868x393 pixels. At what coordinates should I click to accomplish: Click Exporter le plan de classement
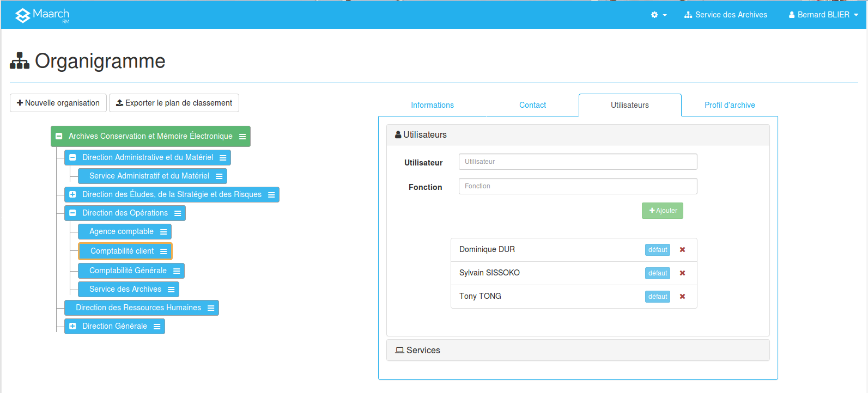pos(174,103)
